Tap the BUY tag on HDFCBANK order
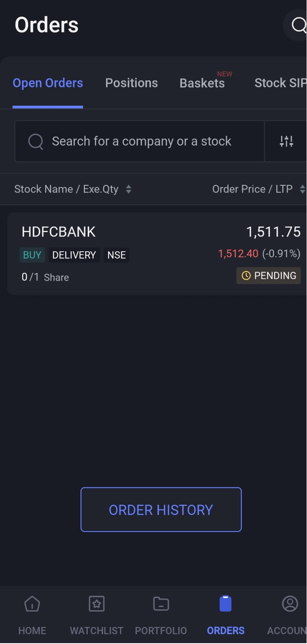 (x=32, y=255)
